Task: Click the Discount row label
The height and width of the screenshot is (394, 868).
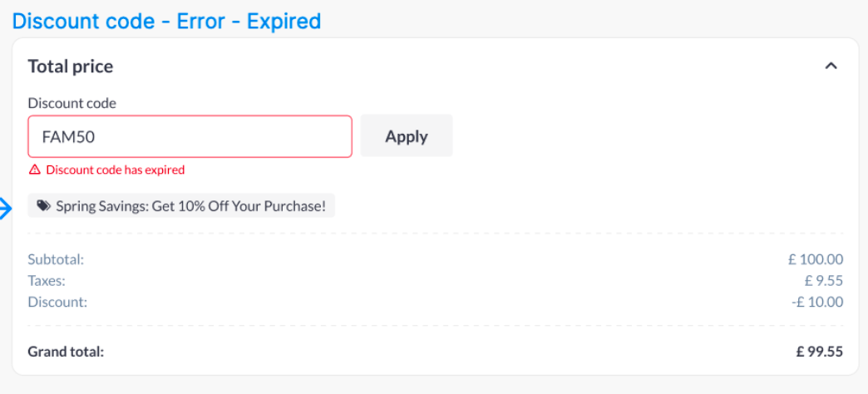Action: (x=57, y=302)
